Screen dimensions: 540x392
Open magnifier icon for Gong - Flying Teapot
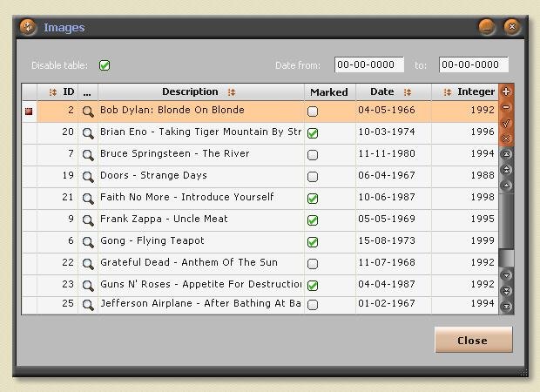(x=88, y=242)
